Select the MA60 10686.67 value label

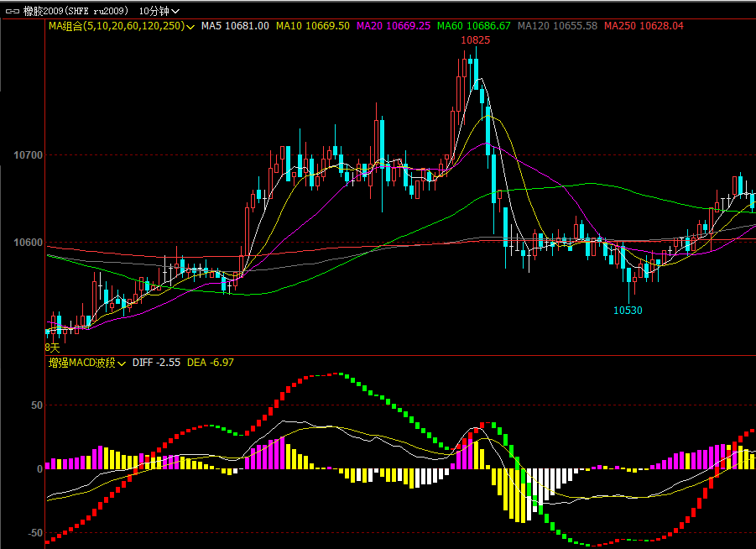tap(474, 26)
